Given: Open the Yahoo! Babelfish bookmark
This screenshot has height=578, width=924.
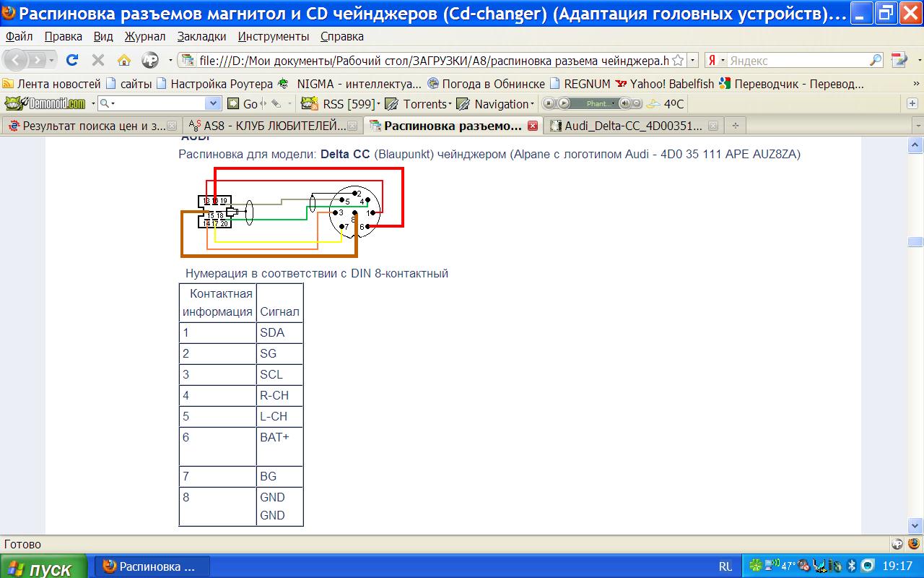Looking at the screenshot, I should pyautogui.click(x=665, y=84).
